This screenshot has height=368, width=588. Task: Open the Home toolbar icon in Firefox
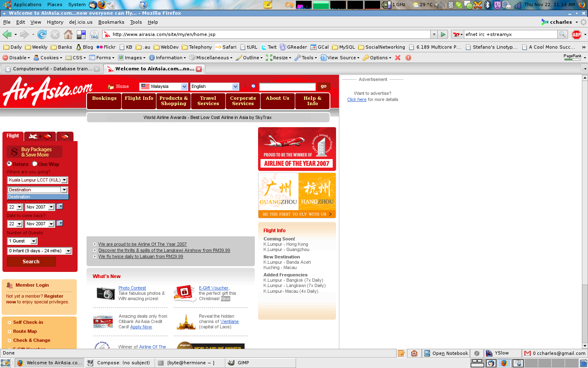click(x=68, y=34)
